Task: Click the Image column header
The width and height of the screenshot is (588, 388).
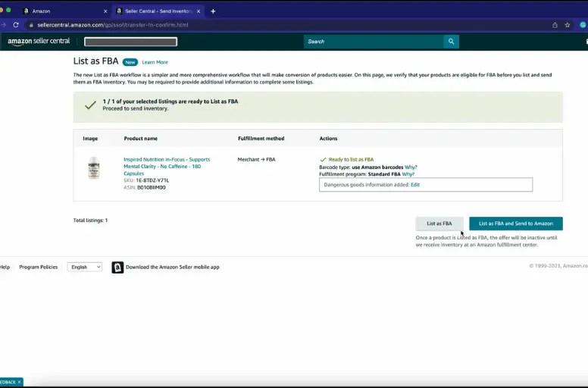Action: (x=90, y=139)
